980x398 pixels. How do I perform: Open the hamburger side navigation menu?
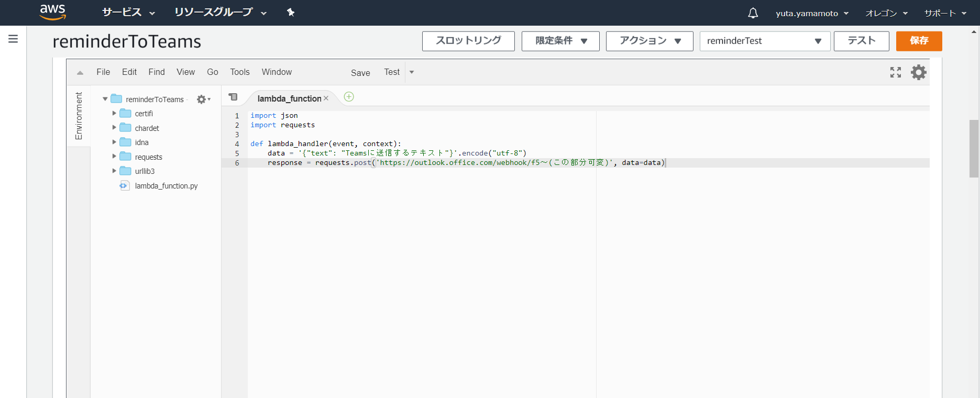pos(13,39)
